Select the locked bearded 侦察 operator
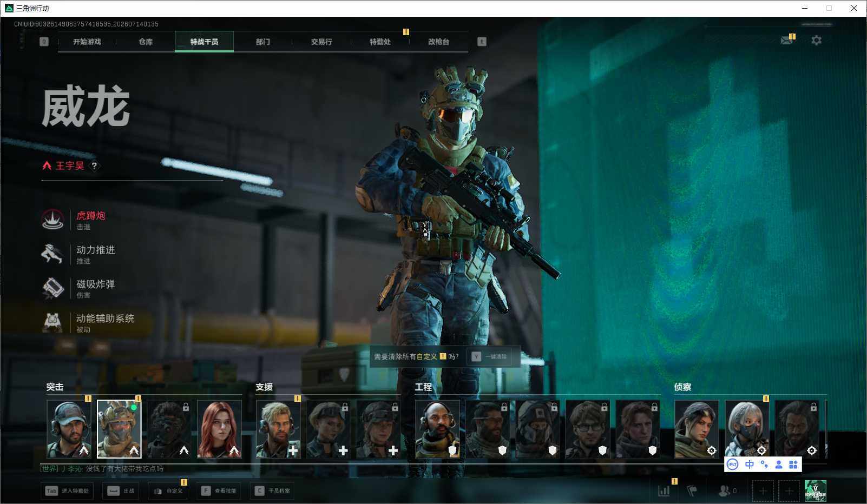 797,429
